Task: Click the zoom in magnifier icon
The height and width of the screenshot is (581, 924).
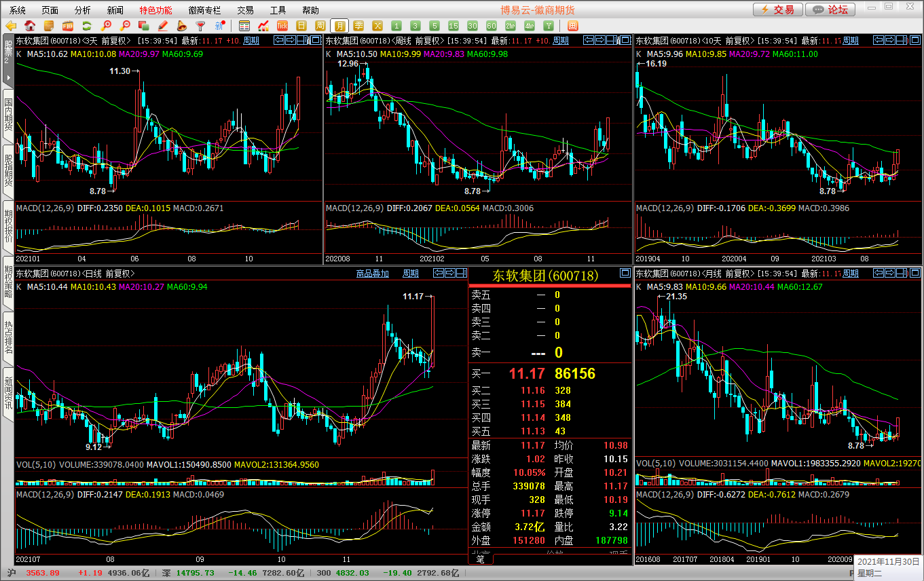Action: pyautogui.click(x=106, y=26)
